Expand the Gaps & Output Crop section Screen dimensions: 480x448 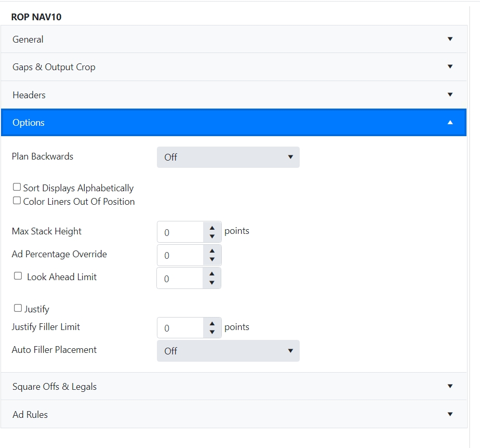[234, 67]
